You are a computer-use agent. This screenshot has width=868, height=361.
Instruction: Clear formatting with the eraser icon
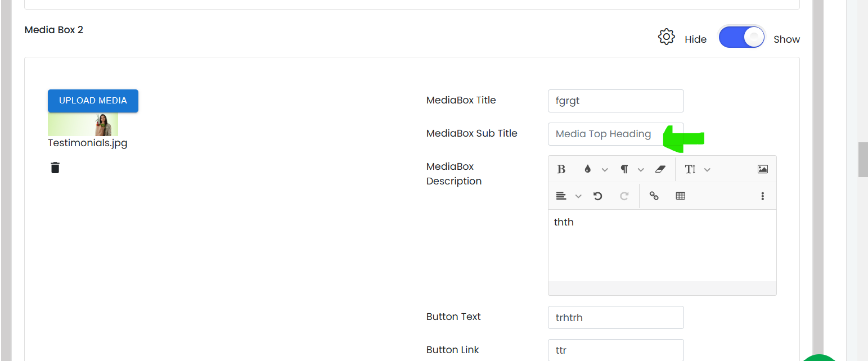(x=660, y=169)
